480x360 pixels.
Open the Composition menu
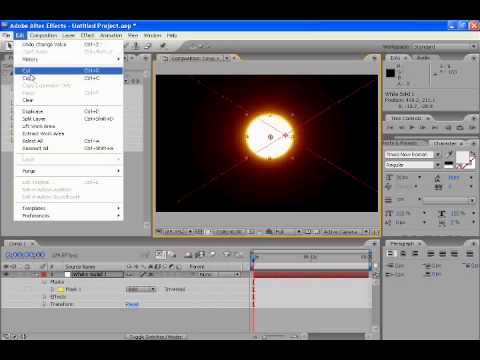tap(43, 35)
